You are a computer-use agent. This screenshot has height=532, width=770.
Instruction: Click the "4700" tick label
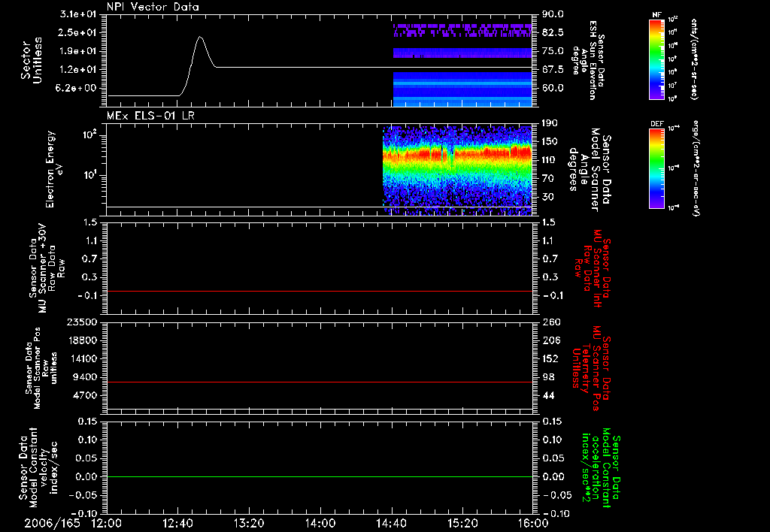click(86, 395)
